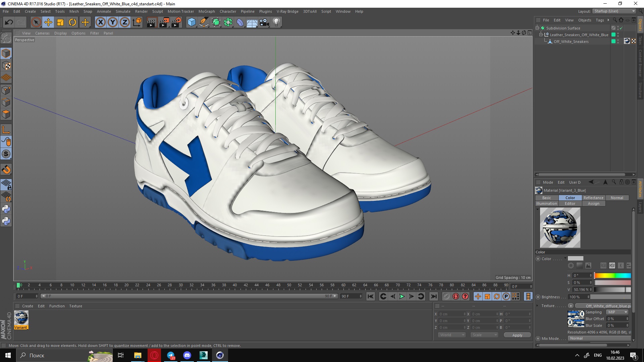Go to end of animation
Viewport: 644px width, 362px height.
(434, 296)
